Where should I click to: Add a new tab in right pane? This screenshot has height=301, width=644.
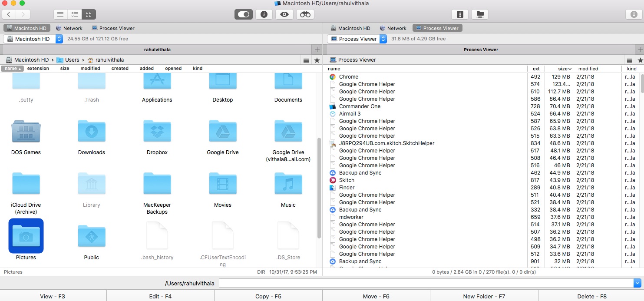tap(640, 50)
